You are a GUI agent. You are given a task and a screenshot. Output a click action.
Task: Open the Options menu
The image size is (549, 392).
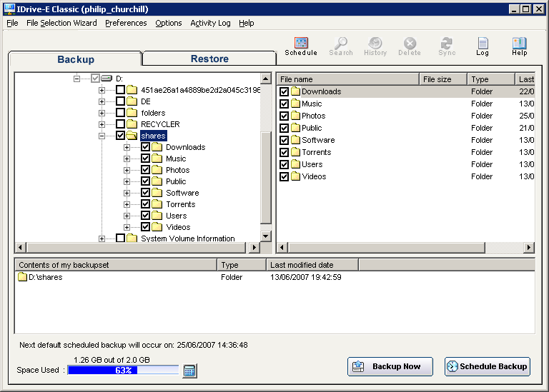click(169, 23)
